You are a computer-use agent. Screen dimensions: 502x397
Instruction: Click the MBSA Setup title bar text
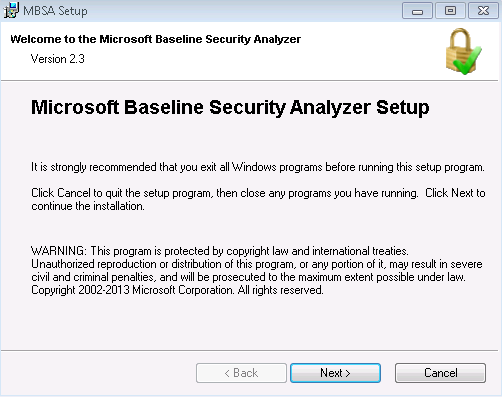(55, 11)
